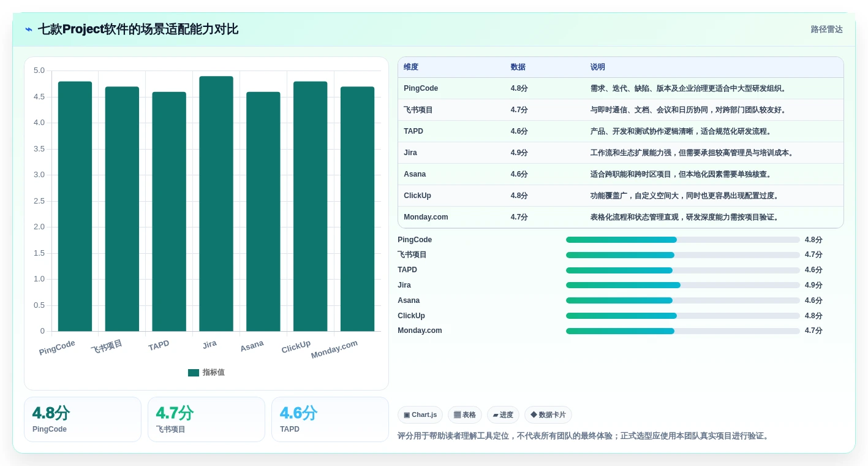Image resolution: width=868 pixels, height=466 pixels.
Task: Click the 飞书项目 bar in chart
Action: pyautogui.click(x=122, y=209)
